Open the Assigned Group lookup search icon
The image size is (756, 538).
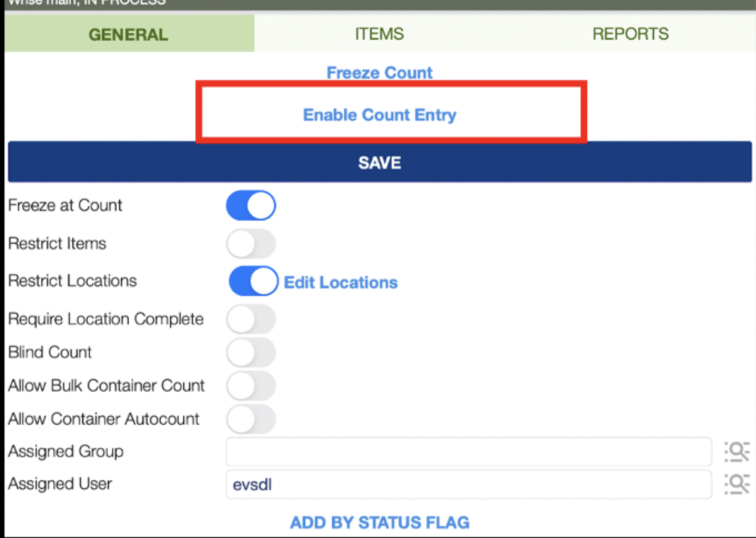tap(737, 451)
